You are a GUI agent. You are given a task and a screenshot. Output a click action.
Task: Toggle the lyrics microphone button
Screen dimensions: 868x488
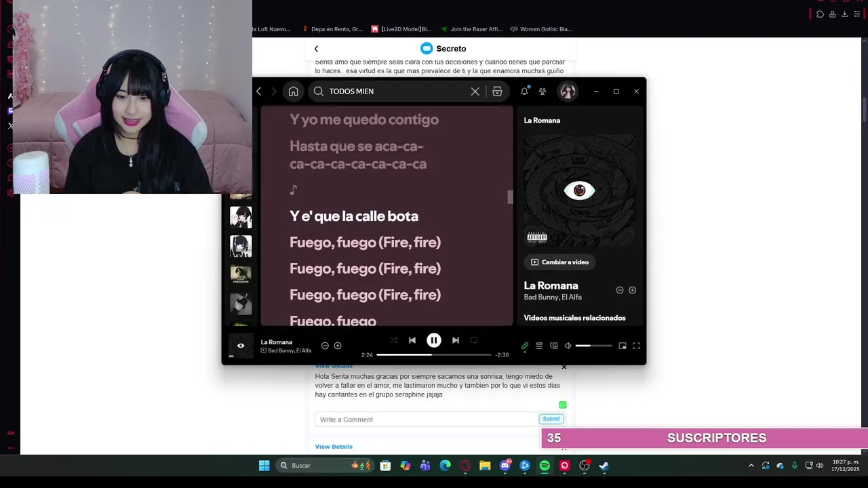(525, 346)
